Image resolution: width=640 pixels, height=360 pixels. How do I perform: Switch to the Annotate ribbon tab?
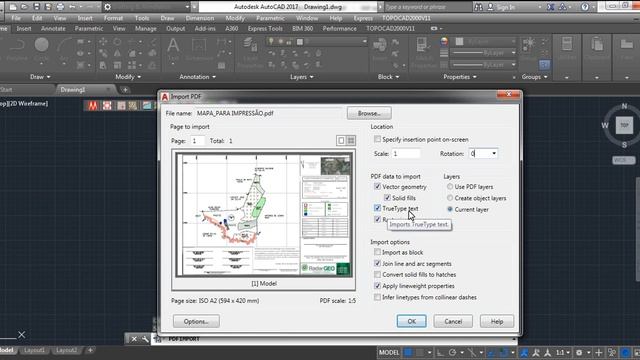pyautogui.click(x=53, y=29)
